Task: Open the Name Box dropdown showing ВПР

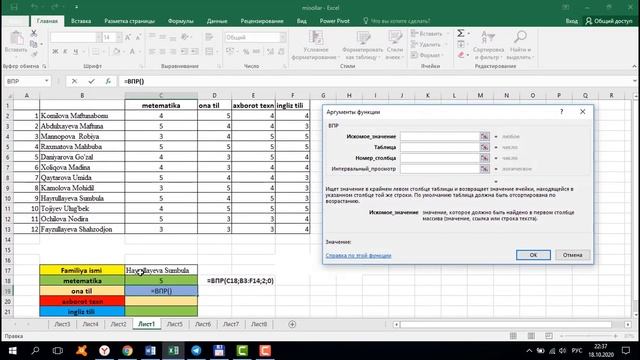Action: click(47, 81)
